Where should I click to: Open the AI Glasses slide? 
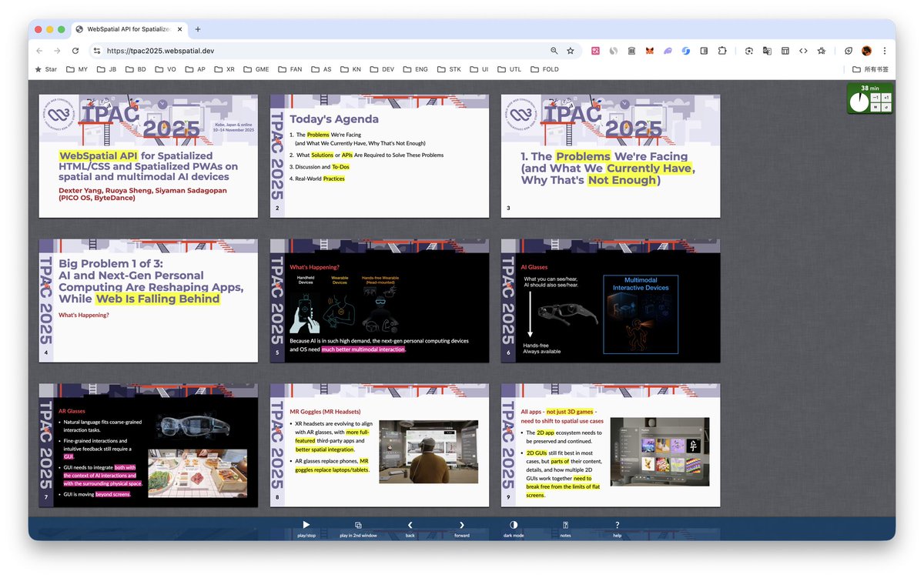coord(611,301)
